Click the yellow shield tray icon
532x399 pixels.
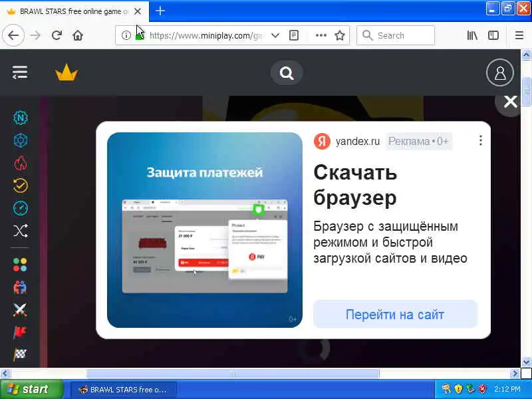click(x=458, y=389)
